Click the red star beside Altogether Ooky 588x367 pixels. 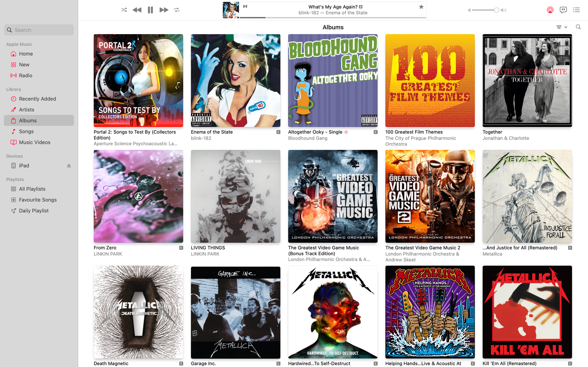point(346,132)
